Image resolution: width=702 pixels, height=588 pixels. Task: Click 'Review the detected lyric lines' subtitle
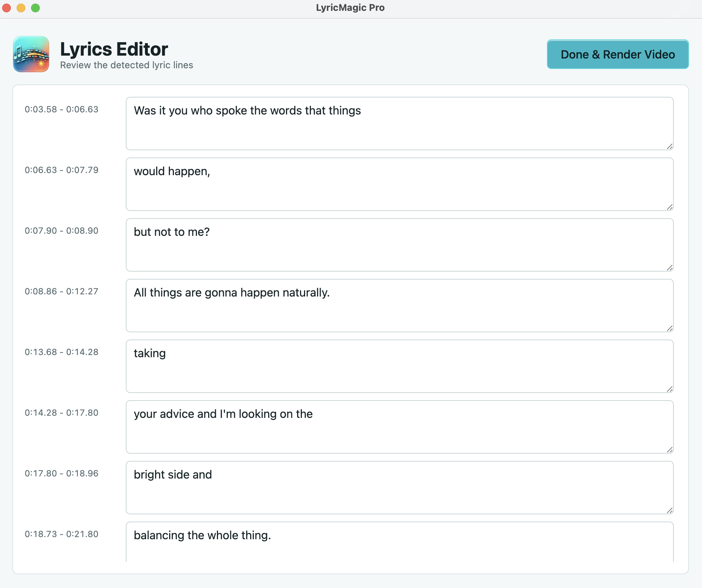[x=127, y=65]
